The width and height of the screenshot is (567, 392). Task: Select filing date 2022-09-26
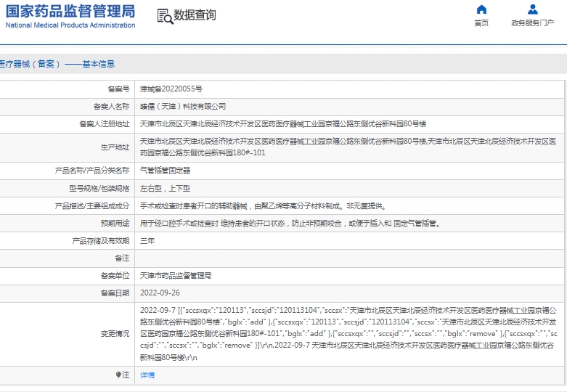coord(160,293)
